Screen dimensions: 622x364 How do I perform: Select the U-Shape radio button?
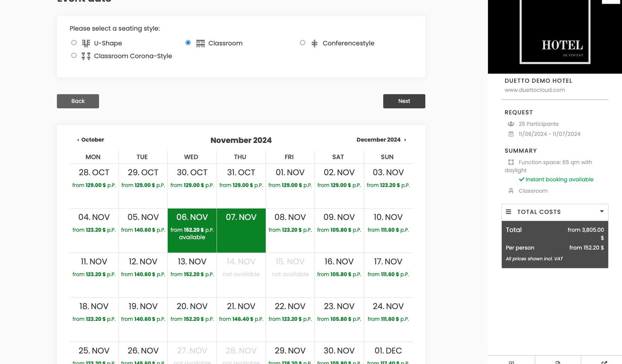pyautogui.click(x=74, y=43)
